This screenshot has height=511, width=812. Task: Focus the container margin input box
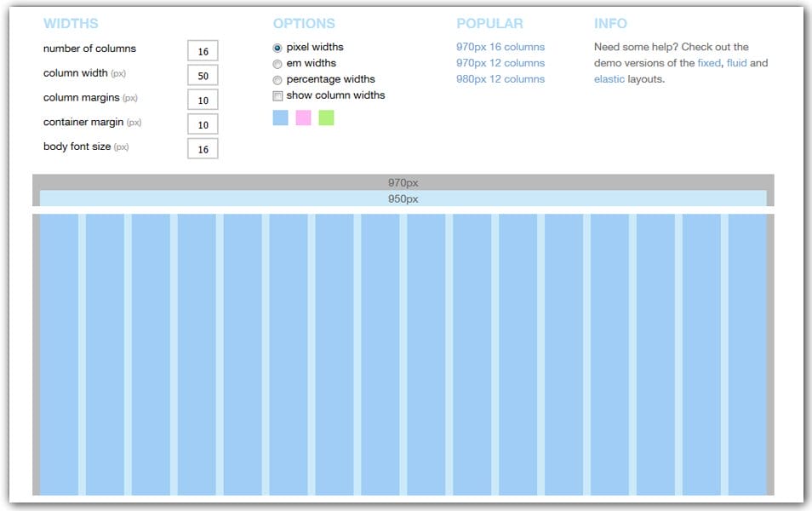click(x=203, y=124)
